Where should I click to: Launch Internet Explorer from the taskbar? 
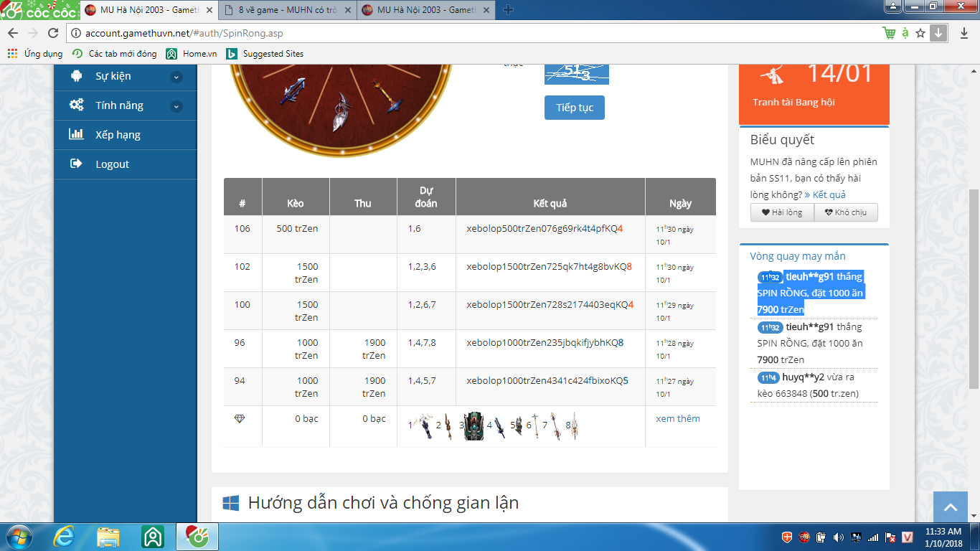[64, 537]
